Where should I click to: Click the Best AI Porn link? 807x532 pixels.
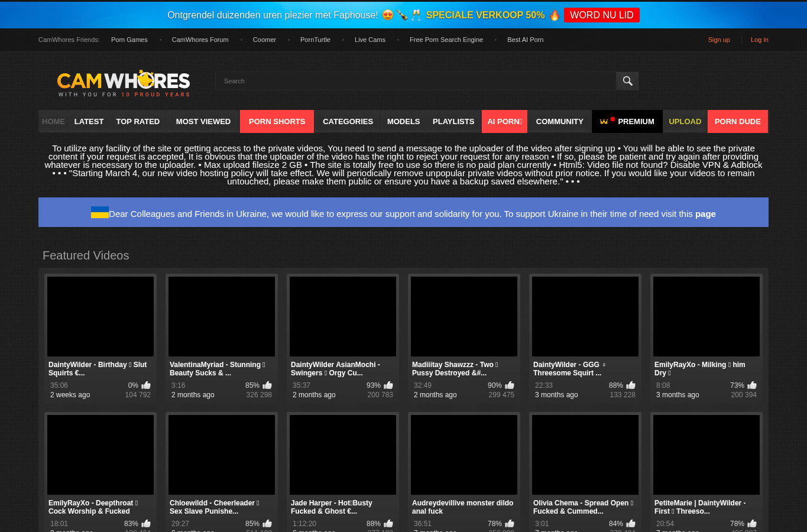pos(526,40)
